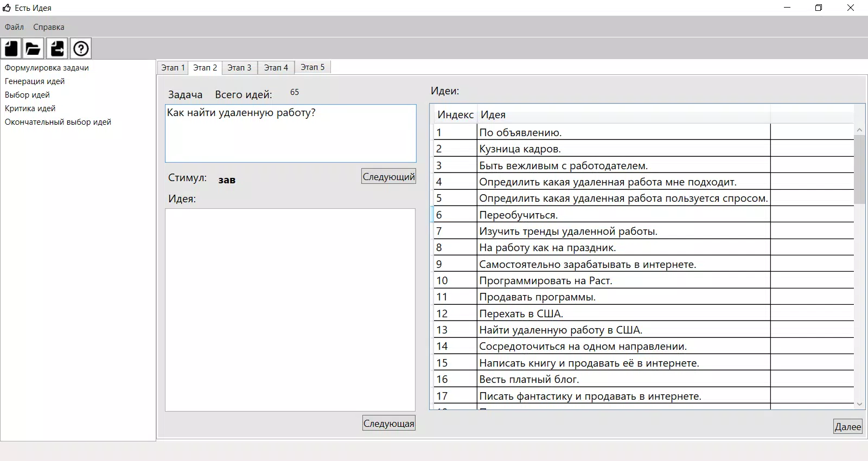Click the idea count value 65
This screenshot has width=868, height=461.
pyautogui.click(x=295, y=92)
